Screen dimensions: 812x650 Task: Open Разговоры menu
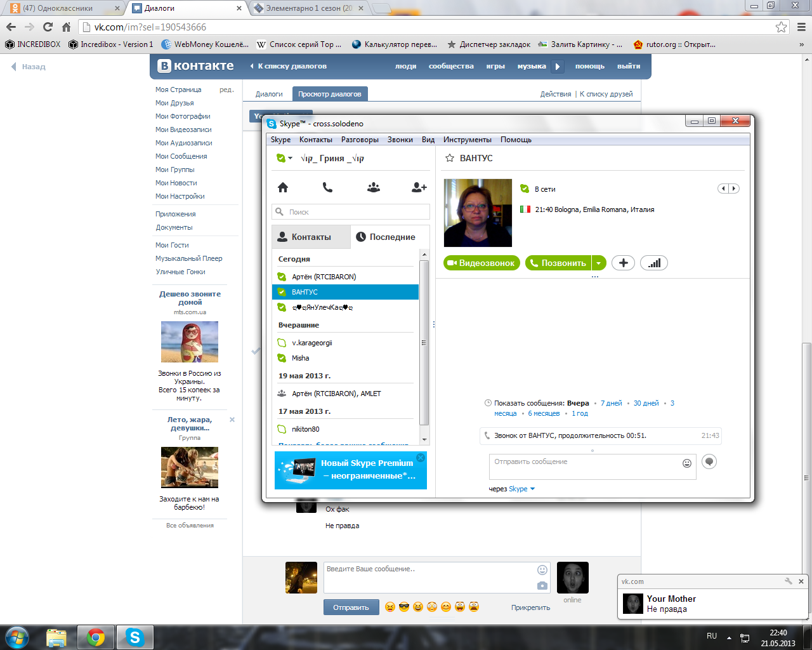(360, 140)
